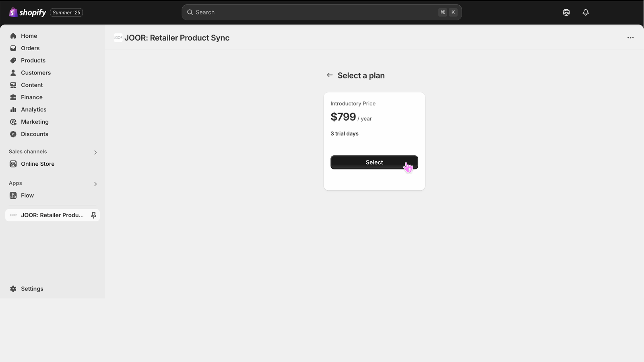Image resolution: width=644 pixels, height=362 pixels.
Task: Open the three-dots more actions menu
Action: click(x=630, y=38)
